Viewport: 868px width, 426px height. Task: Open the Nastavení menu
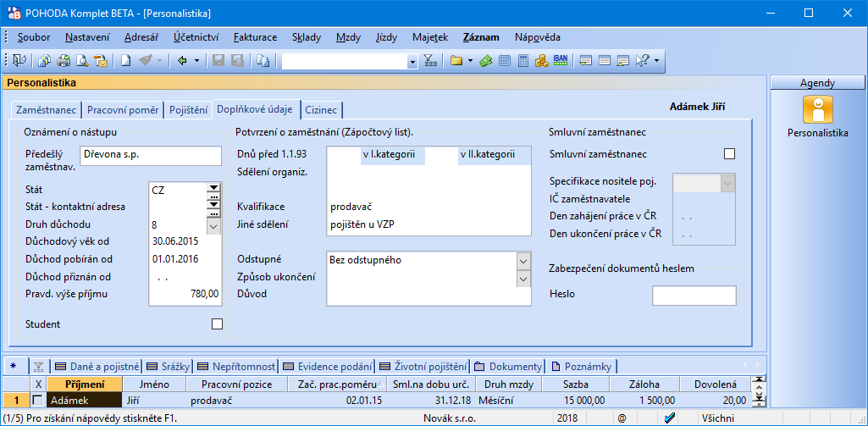coord(87,37)
